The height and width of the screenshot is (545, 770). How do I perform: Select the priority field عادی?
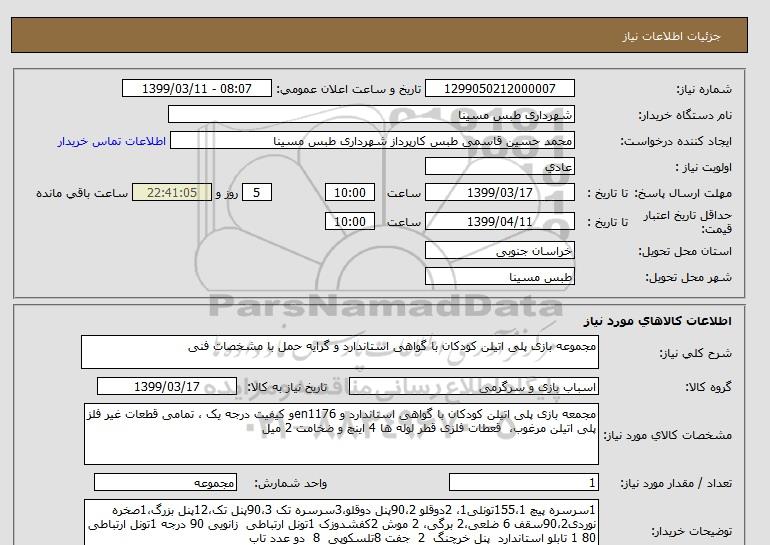tap(499, 167)
